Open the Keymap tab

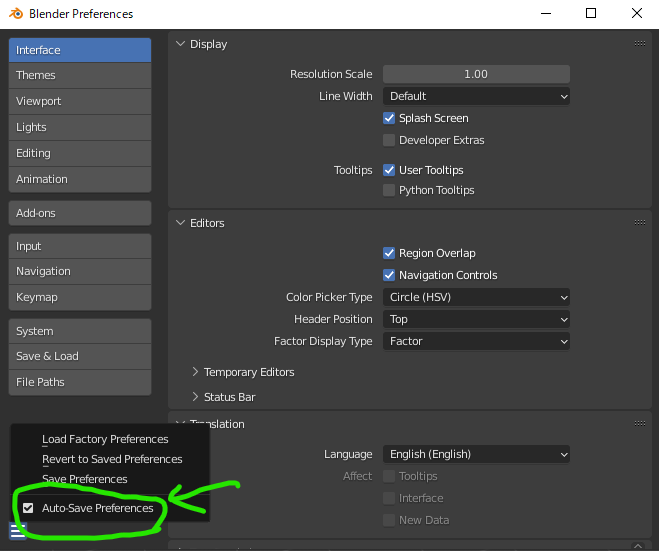(x=80, y=298)
